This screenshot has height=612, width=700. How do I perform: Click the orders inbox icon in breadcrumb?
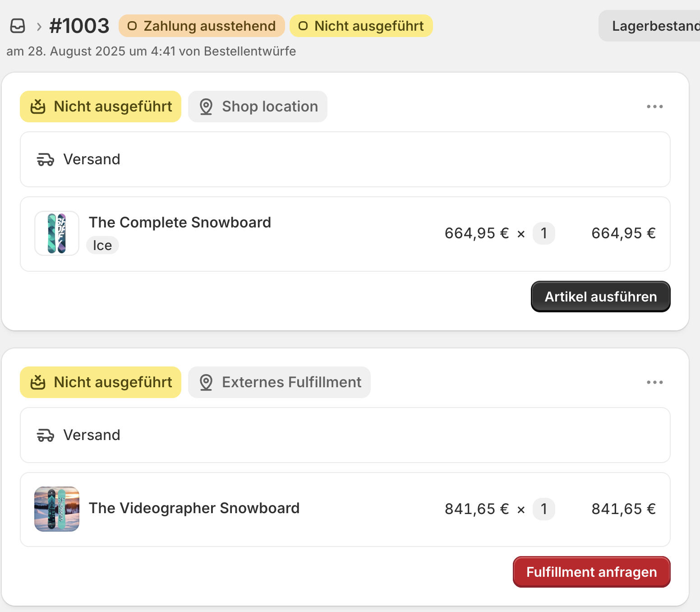click(x=18, y=26)
